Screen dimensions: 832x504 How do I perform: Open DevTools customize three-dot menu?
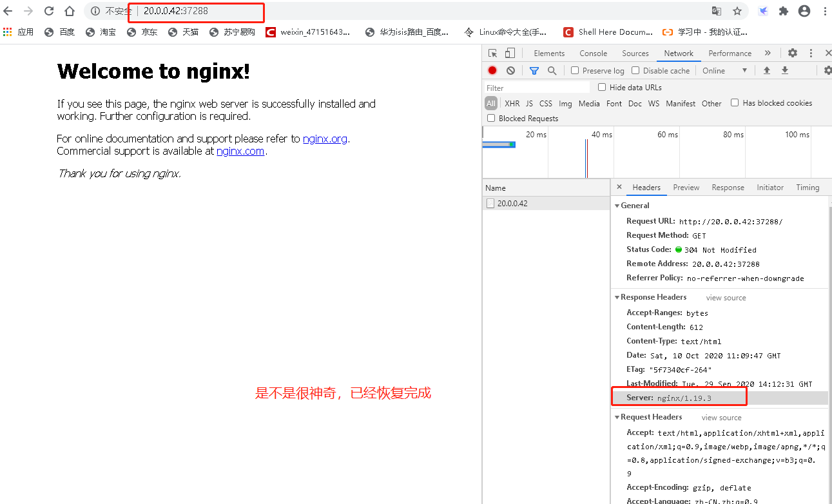[811, 53]
